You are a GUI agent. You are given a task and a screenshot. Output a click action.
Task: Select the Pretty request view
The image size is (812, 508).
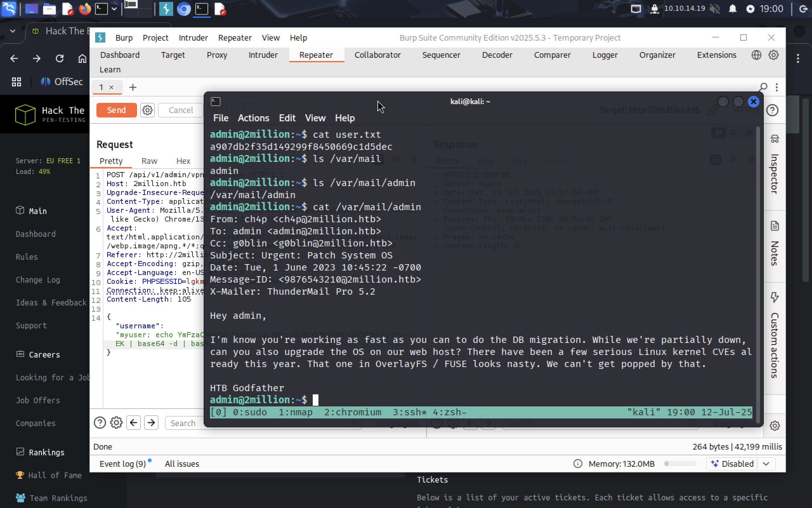[x=111, y=161]
